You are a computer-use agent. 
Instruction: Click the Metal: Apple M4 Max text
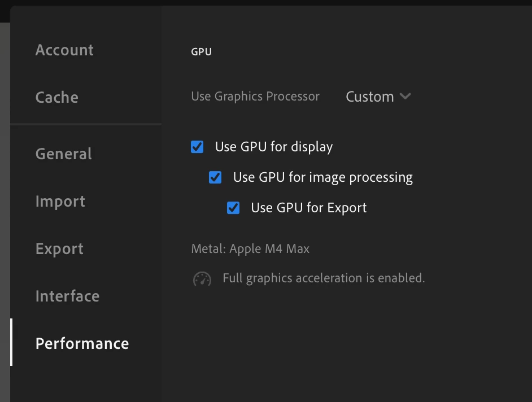point(250,248)
